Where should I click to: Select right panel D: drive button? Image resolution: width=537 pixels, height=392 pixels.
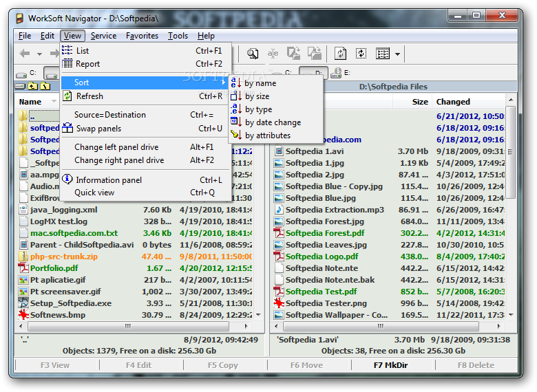(313, 72)
